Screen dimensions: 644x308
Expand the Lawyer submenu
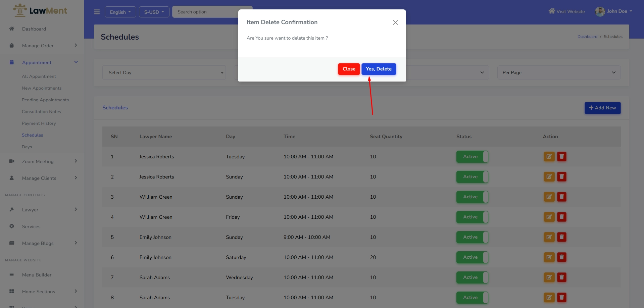click(42, 210)
